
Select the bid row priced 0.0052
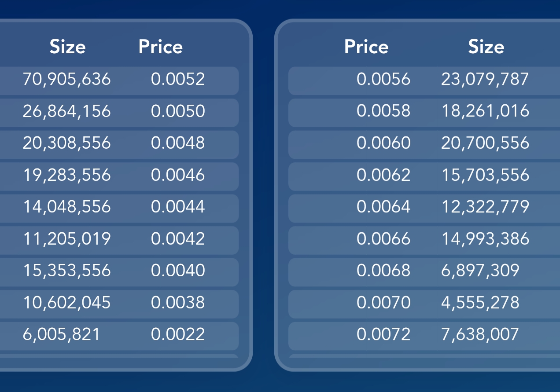click(x=119, y=81)
